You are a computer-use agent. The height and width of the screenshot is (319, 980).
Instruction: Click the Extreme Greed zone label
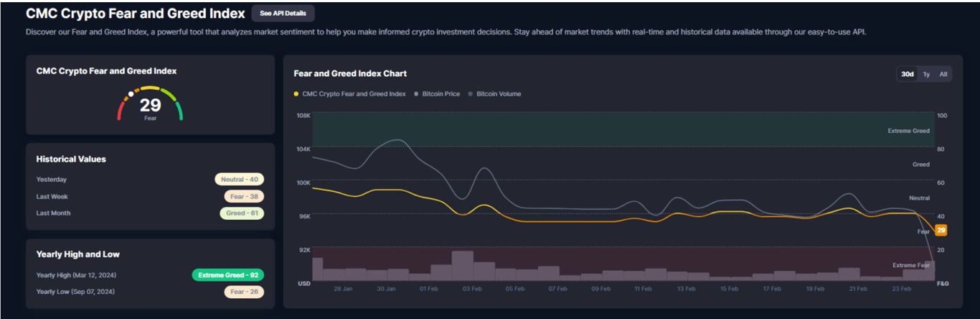[909, 131]
